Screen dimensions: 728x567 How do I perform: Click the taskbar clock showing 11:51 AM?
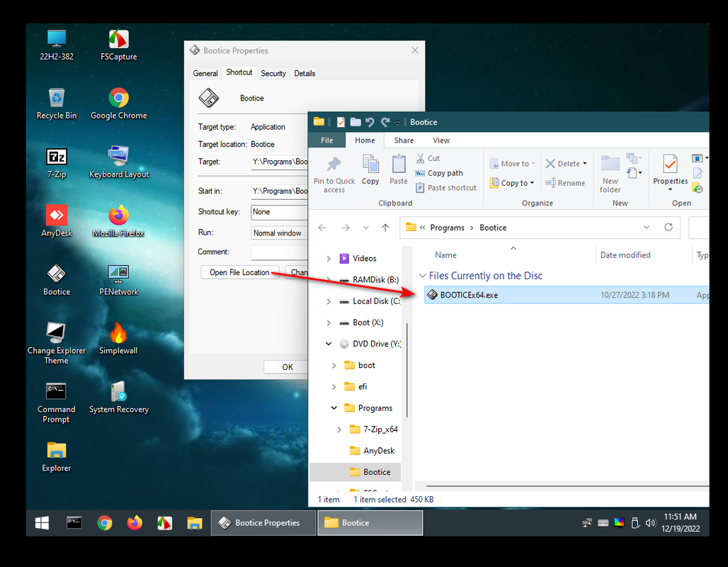680,523
